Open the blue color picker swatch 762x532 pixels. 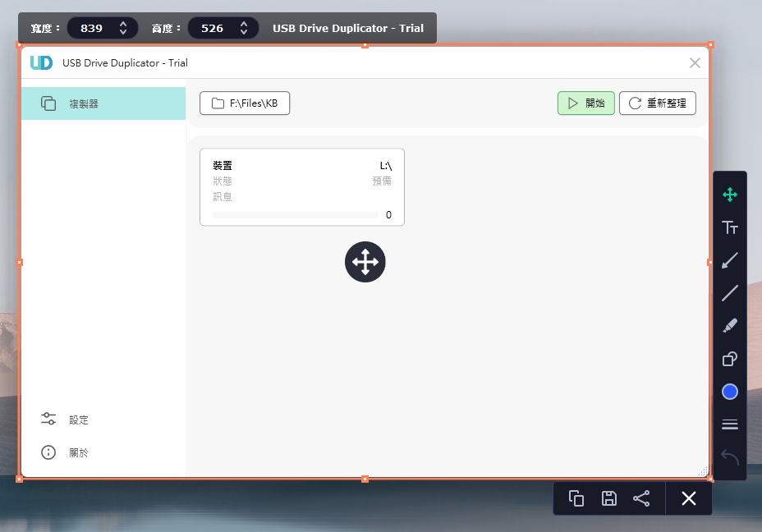pyautogui.click(x=729, y=392)
